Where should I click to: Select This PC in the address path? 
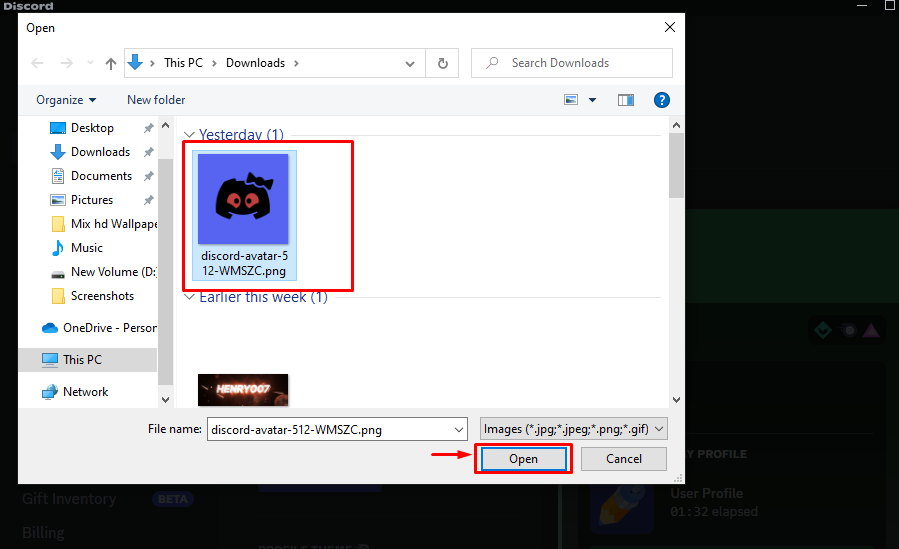point(183,63)
